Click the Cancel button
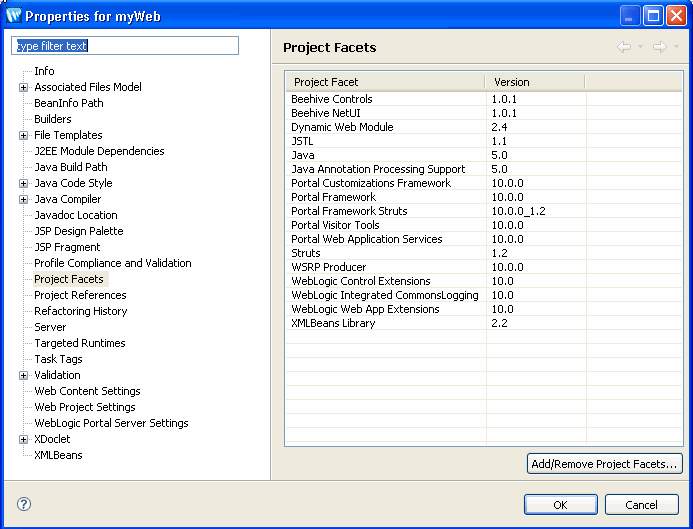Image resolution: width=693 pixels, height=529 pixels. 641,504
